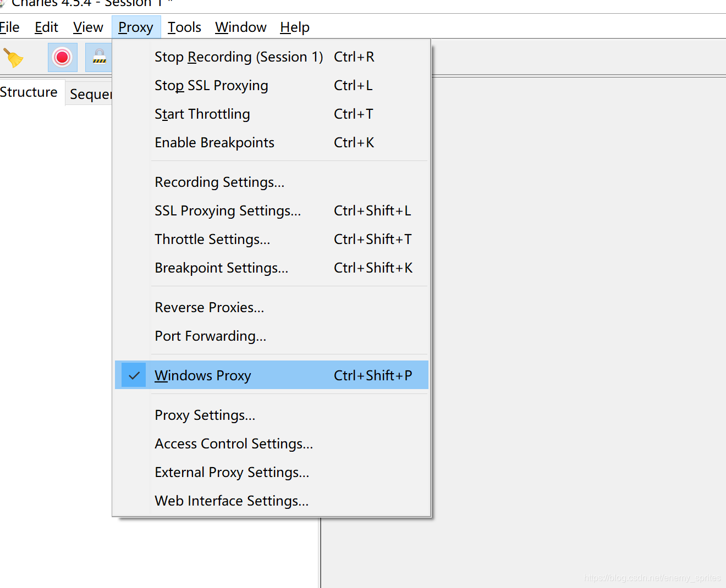Open the File menu
726x588 pixels.
pos(9,27)
